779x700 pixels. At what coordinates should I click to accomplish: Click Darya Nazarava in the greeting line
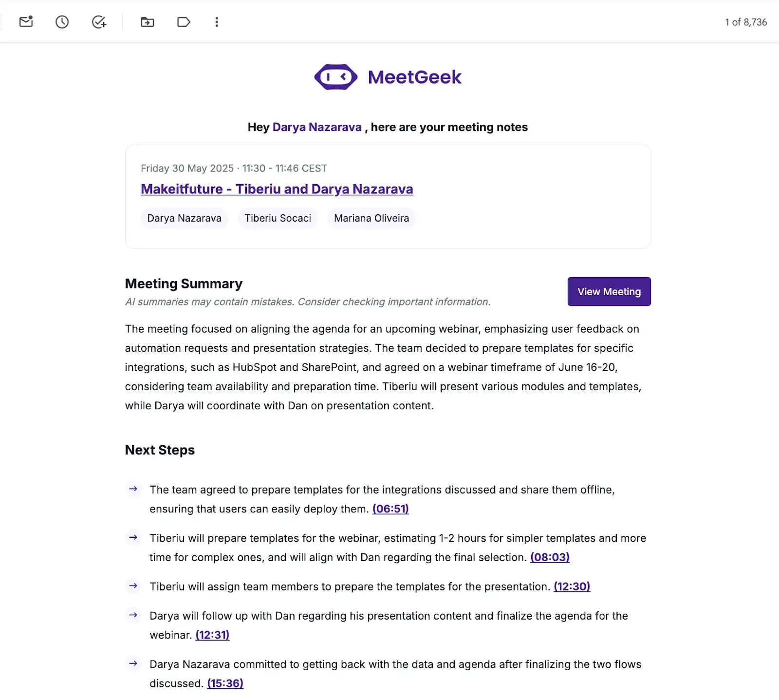[x=316, y=127]
